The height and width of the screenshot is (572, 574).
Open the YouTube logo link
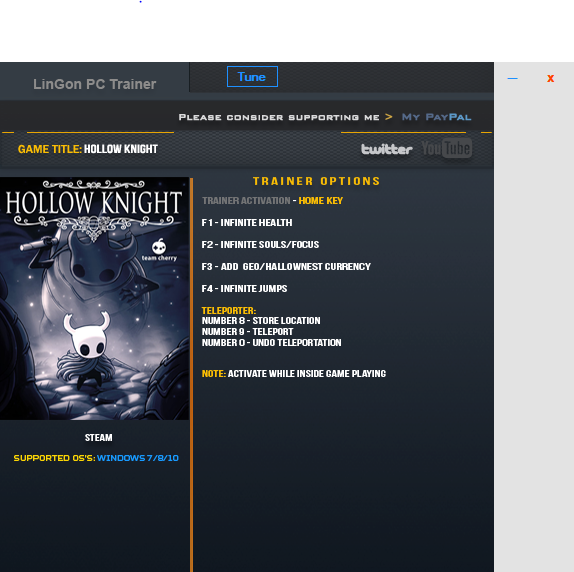coord(447,148)
